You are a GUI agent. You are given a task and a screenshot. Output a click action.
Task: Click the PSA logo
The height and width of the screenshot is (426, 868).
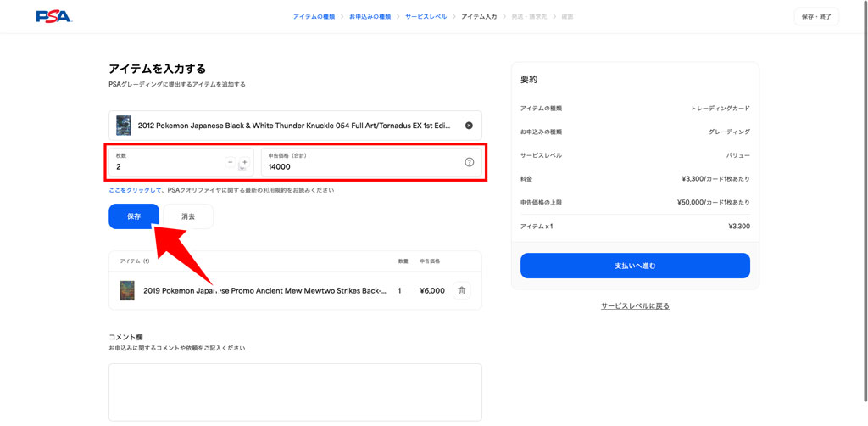click(53, 16)
